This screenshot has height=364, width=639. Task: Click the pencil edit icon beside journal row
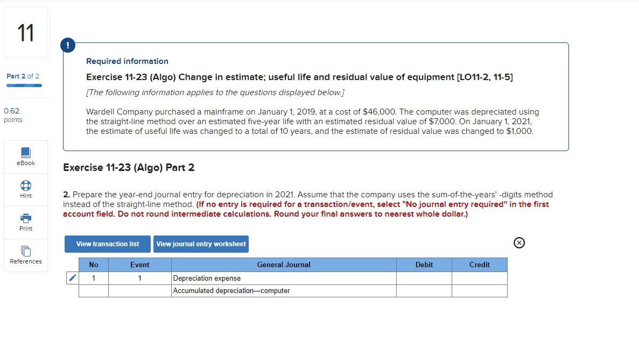point(73,277)
